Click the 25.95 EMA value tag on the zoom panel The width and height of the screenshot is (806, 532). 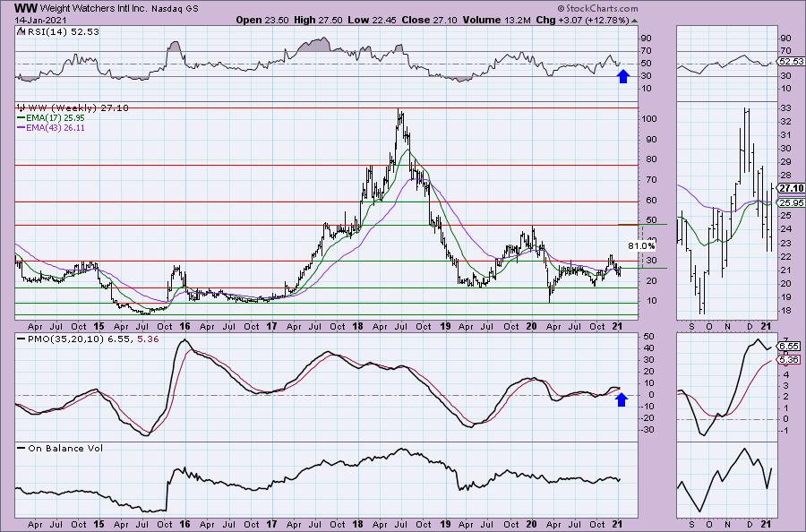[x=791, y=203]
